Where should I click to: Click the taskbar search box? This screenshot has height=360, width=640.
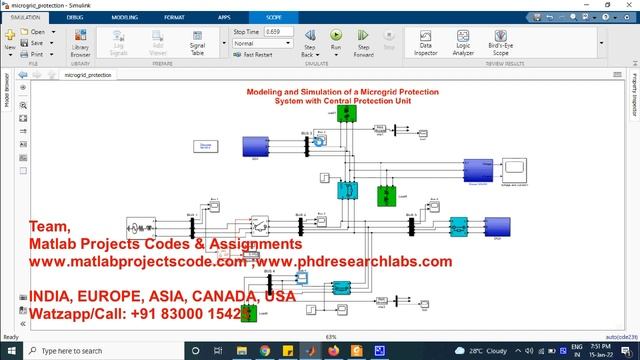coord(104,351)
